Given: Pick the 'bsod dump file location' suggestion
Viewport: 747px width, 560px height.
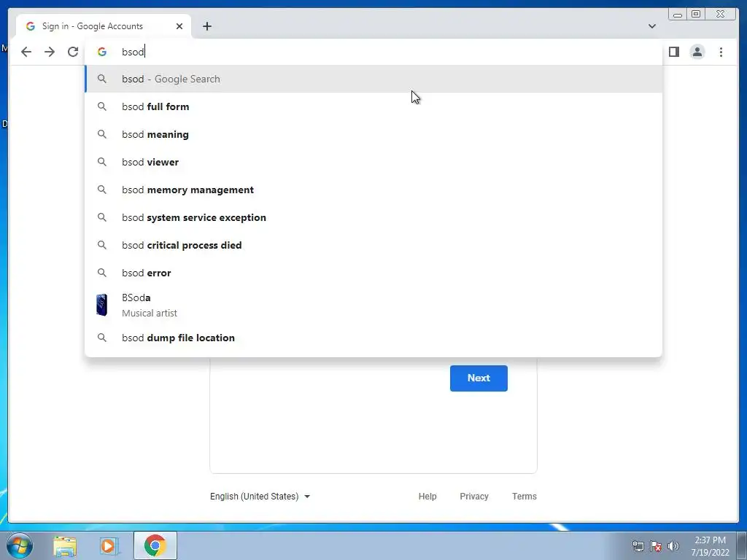Looking at the screenshot, I should tap(373, 338).
